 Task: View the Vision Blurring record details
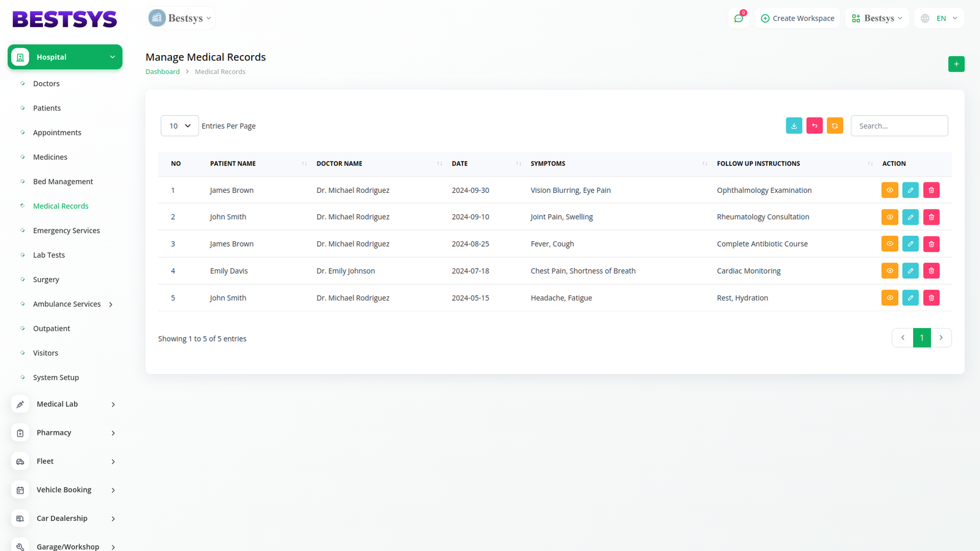[889, 190]
